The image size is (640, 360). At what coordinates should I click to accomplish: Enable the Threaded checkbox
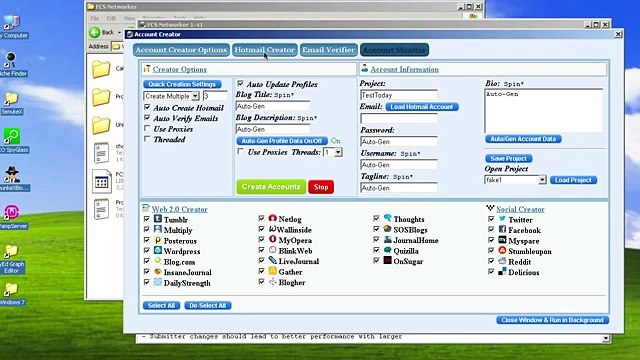147,139
